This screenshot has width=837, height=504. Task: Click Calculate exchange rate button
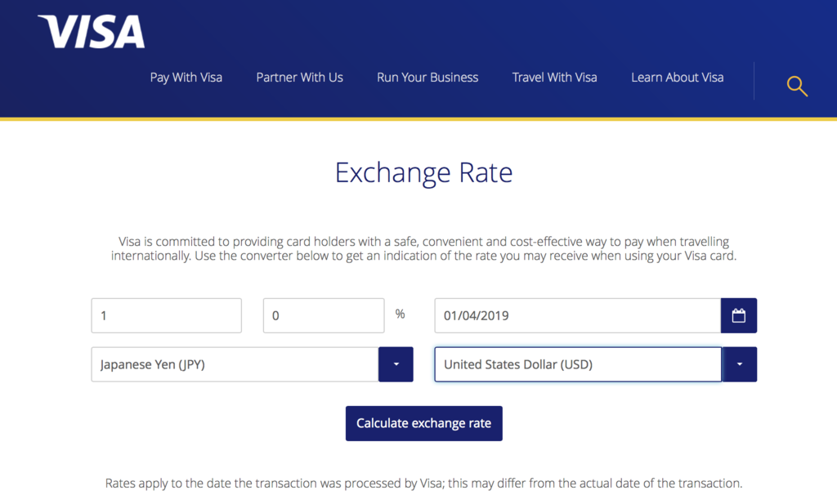[x=424, y=423]
